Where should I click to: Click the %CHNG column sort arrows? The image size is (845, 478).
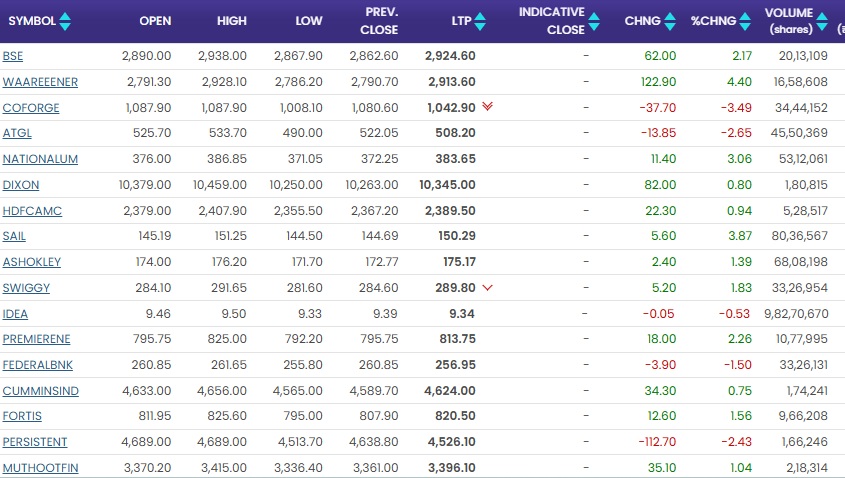click(x=746, y=21)
